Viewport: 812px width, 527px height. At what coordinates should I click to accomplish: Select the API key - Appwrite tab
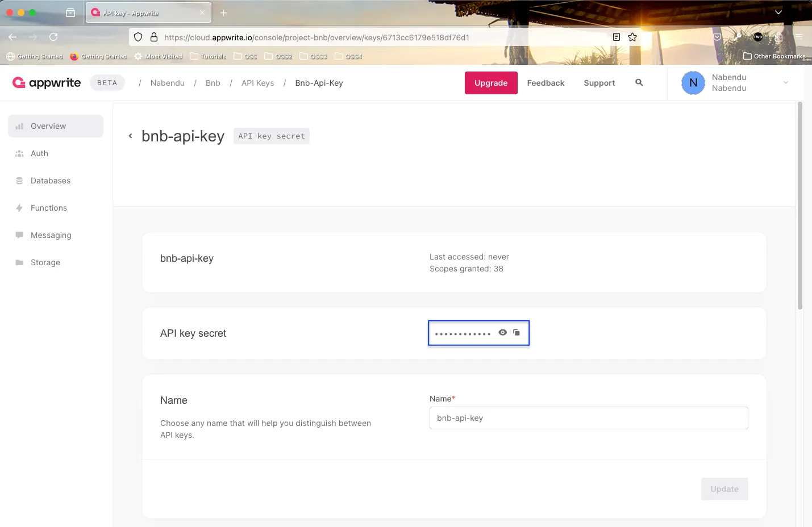pyautogui.click(x=149, y=12)
